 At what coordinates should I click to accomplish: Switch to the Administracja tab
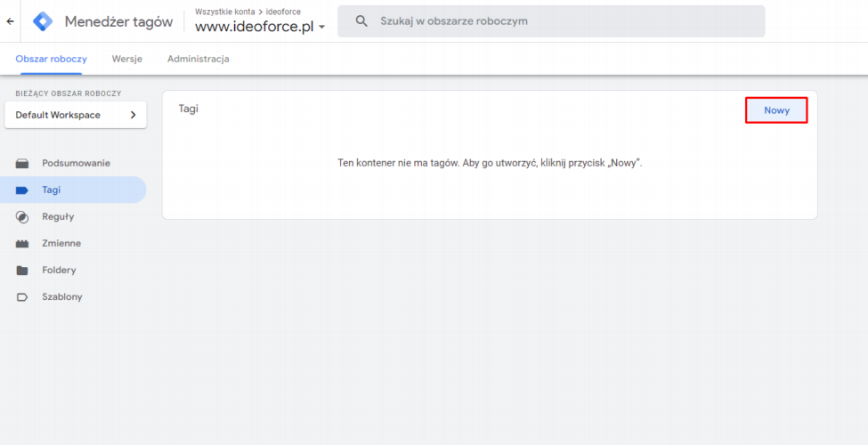(198, 59)
